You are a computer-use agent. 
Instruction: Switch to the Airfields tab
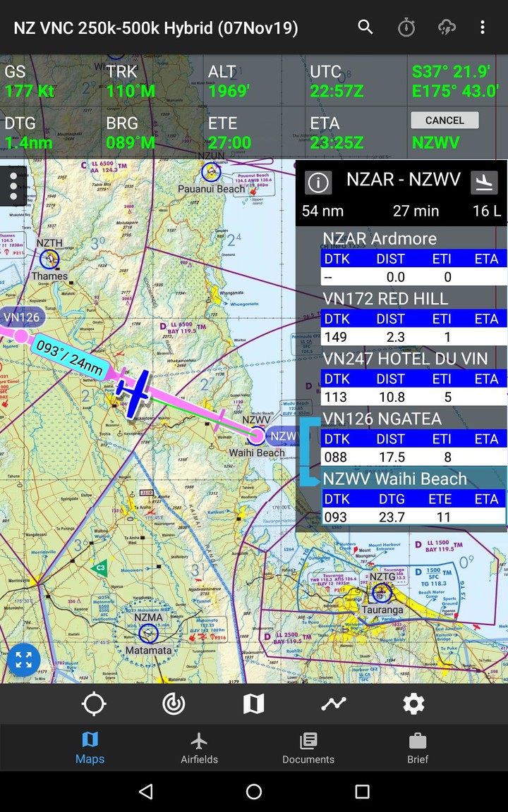[199, 748]
